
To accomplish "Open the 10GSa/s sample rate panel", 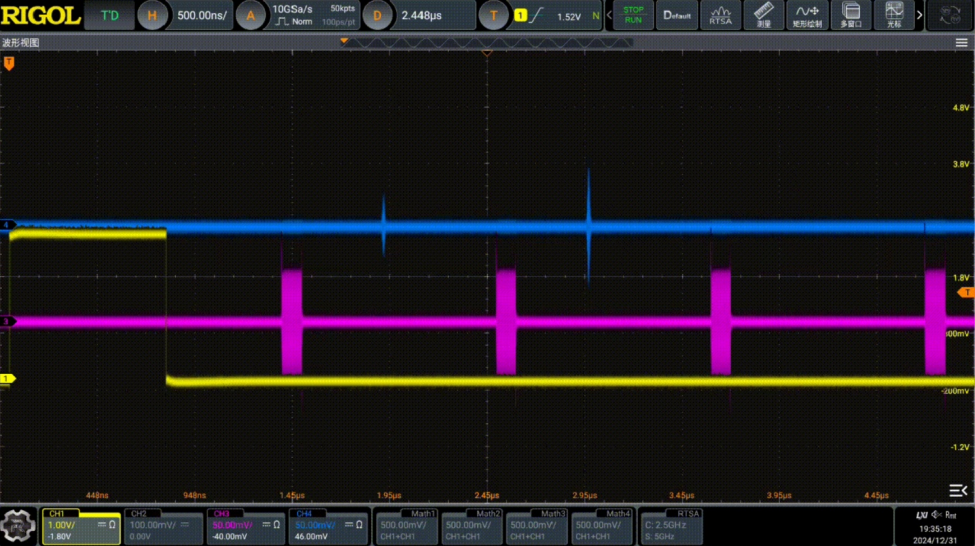I will coord(314,16).
